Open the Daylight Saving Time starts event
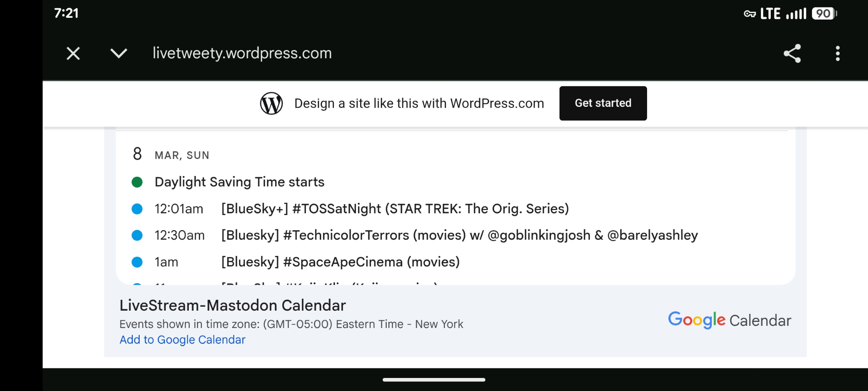This screenshot has width=868, height=391. (x=240, y=182)
